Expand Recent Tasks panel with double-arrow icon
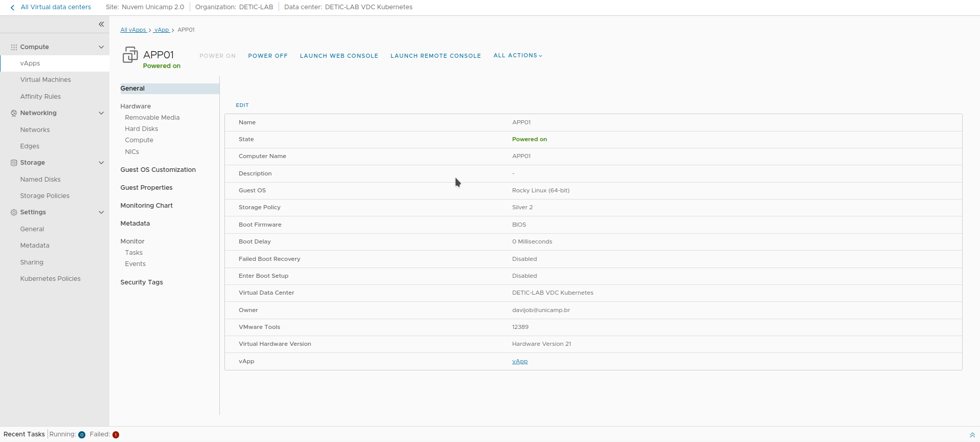Screen dimensions: 980x442 pos(972,435)
